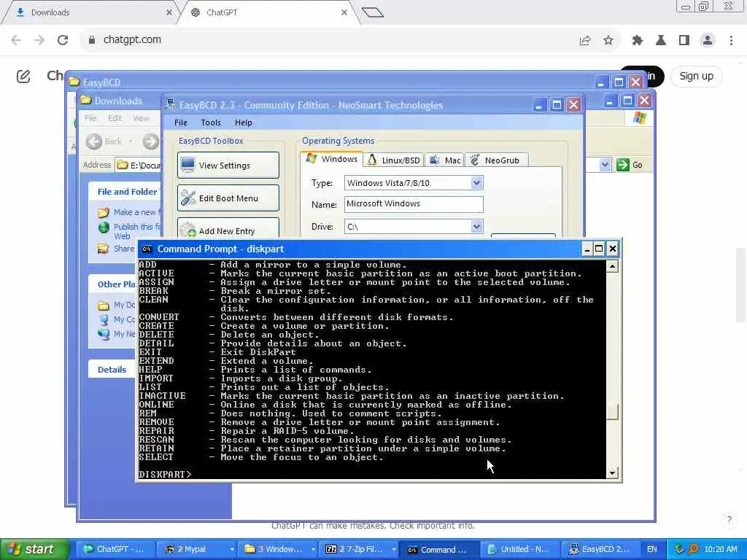Open the EasyBCD Tools menu
The width and height of the screenshot is (747, 560).
211,122
